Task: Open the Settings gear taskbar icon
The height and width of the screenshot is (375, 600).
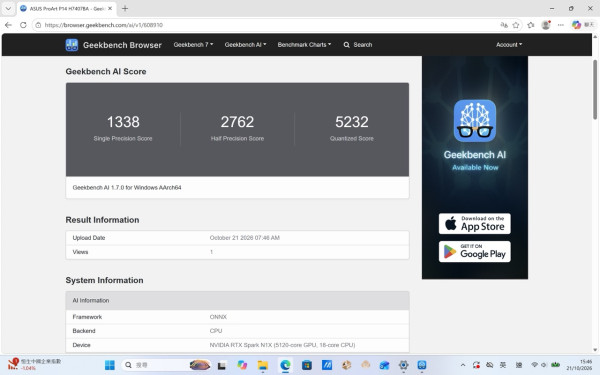Action: (x=403, y=365)
